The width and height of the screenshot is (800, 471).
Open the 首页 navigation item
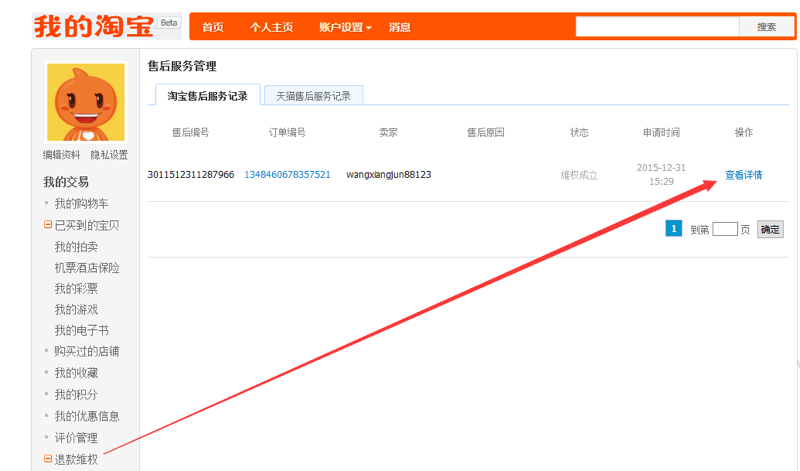[213, 27]
